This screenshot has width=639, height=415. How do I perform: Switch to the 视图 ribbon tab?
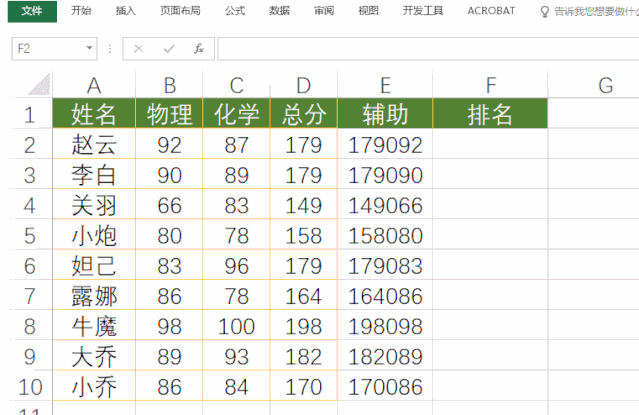pyautogui.click(x=368, y=11)
